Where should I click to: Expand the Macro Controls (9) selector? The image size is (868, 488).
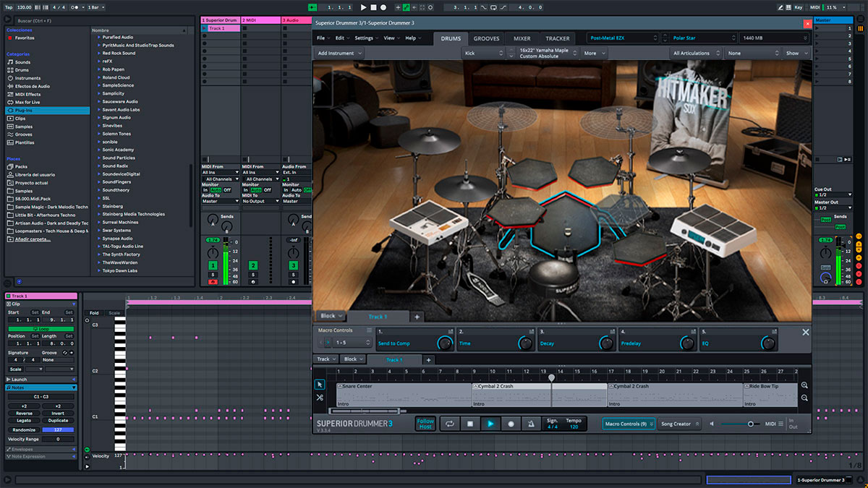(x=629, y=424)
